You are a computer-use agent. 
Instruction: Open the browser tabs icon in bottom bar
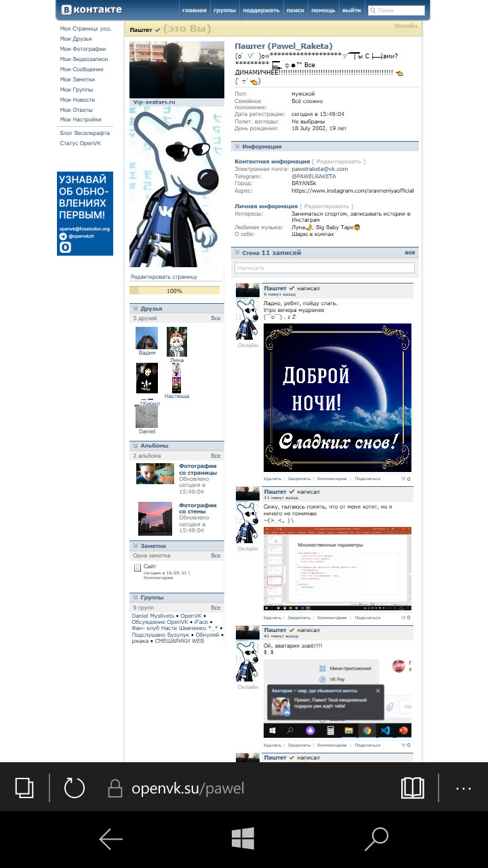24,787
